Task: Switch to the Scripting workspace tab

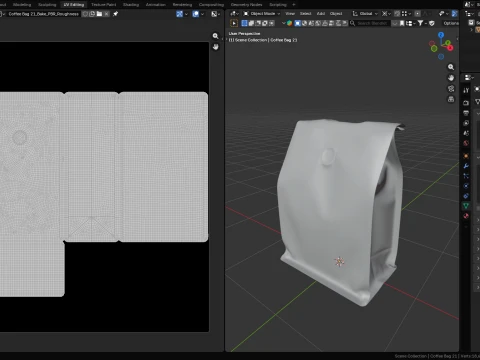Action: click(278, 5)
